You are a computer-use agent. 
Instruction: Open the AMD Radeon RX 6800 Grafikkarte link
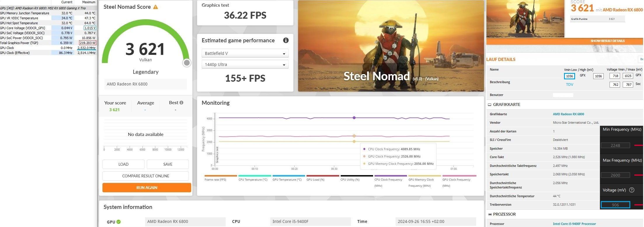[568, 114]
